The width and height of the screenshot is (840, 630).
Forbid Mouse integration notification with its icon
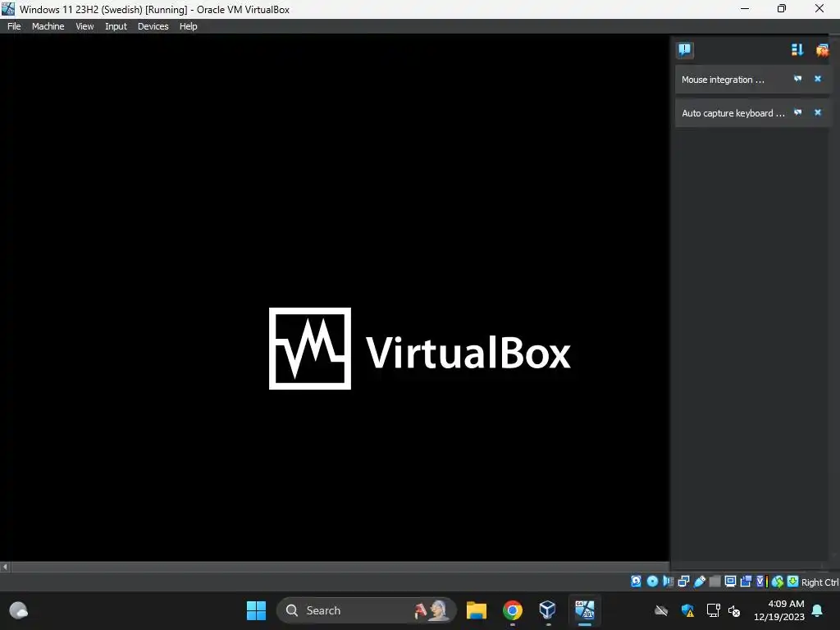click(x=797, y=79)
